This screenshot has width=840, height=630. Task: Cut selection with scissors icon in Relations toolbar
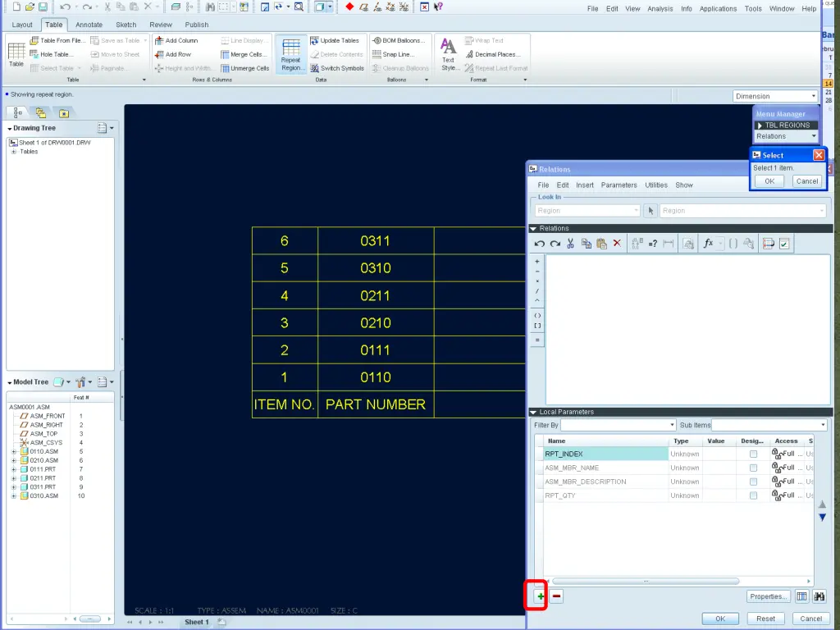571,244
